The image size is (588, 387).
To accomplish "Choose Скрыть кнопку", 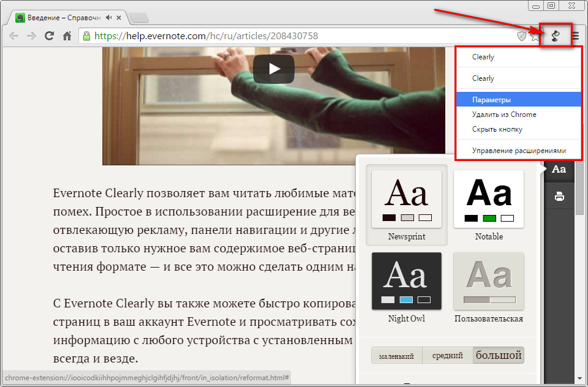I will click(x=519, y=129).
